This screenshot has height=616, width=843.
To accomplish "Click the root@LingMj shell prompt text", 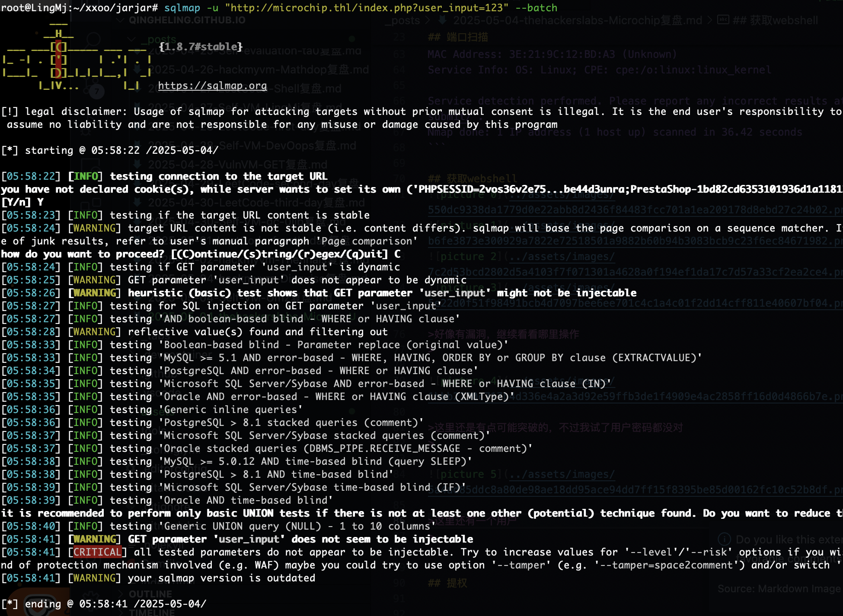I will pos(80,8).
